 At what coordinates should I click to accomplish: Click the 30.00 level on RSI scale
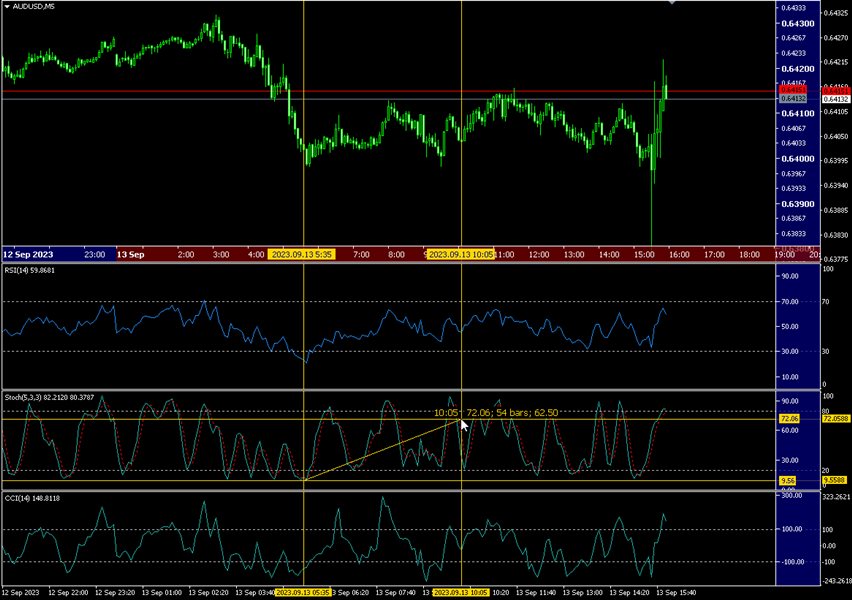[x=790, y=352]
